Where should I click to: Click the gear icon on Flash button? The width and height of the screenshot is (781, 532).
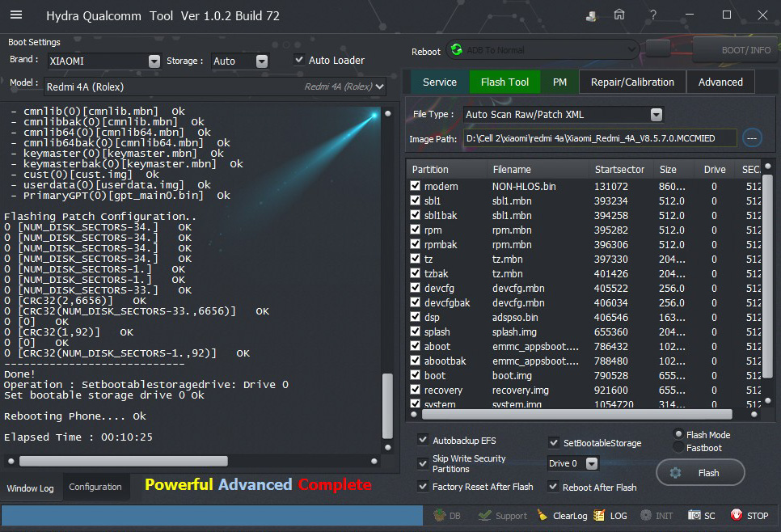coord(675,473)
